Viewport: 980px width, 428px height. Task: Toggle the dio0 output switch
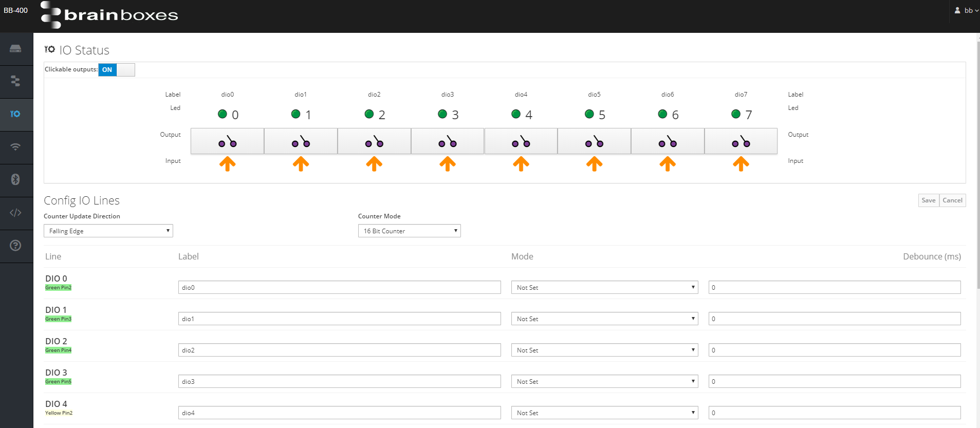pos(227,141)
